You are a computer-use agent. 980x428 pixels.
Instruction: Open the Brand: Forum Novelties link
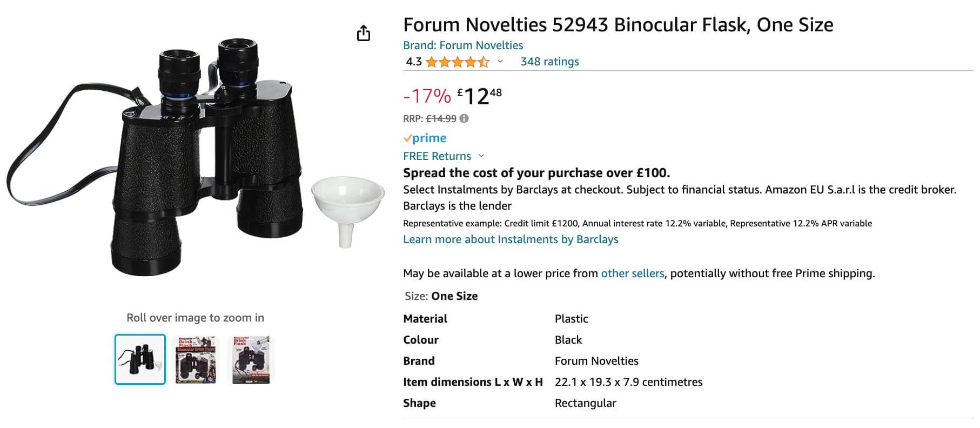[463, 45]
